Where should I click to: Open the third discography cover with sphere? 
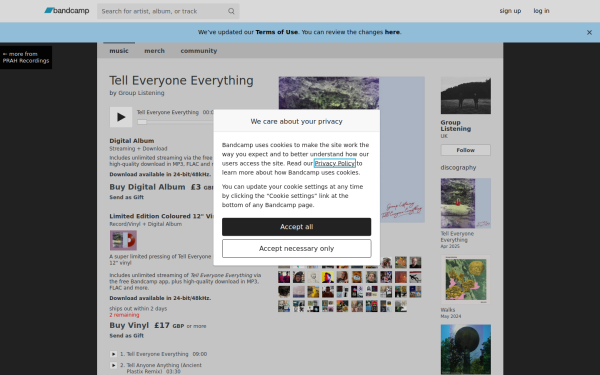[466, 349]
